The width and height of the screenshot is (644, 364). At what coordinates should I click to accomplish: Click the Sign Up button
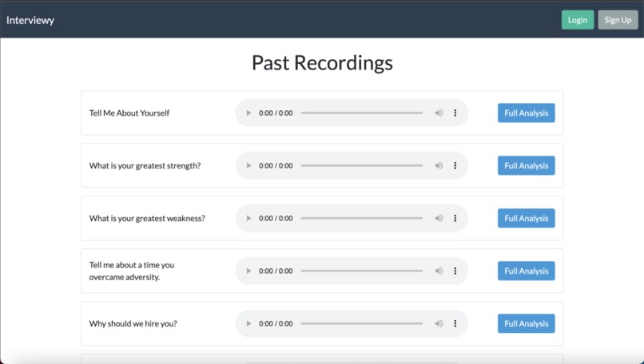tap(618, 20)
